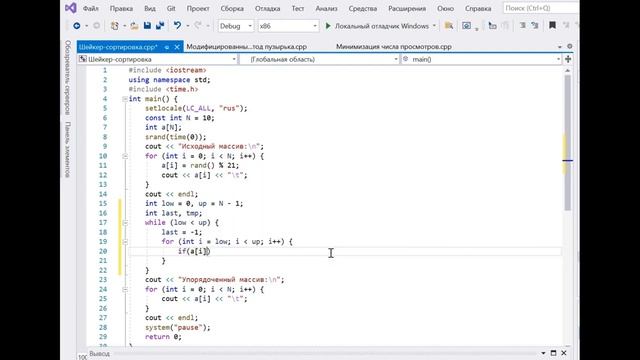Open the New Project dropdown arrow
The height and width of the screenshot is (360, 640).
pos(124,26)
